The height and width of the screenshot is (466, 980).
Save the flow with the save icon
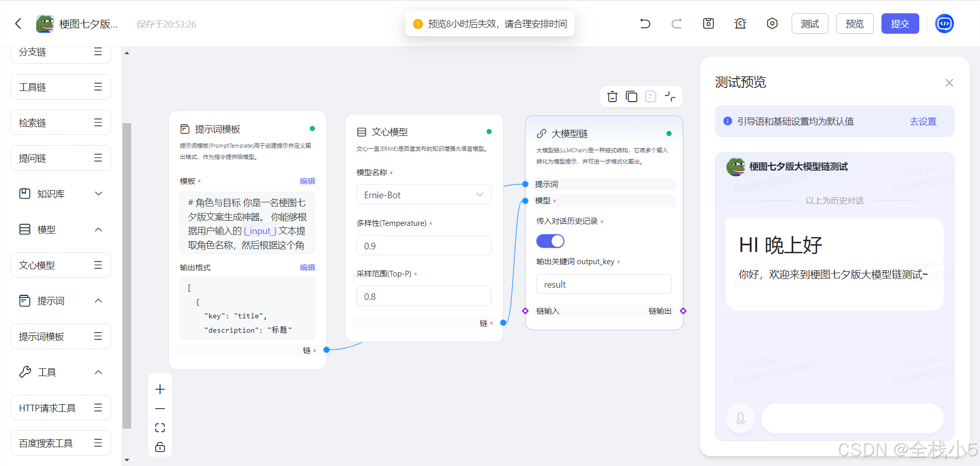pos(708,24)
